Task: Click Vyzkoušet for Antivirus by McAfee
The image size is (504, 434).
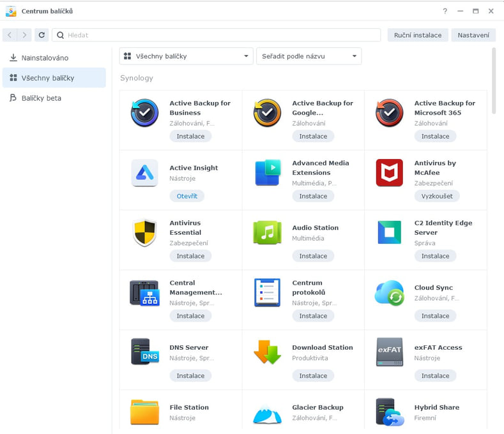Action: pos(437,196)
